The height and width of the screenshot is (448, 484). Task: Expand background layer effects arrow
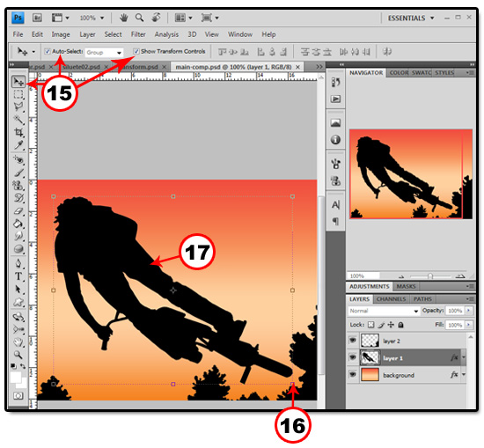[x=463, y=375]
